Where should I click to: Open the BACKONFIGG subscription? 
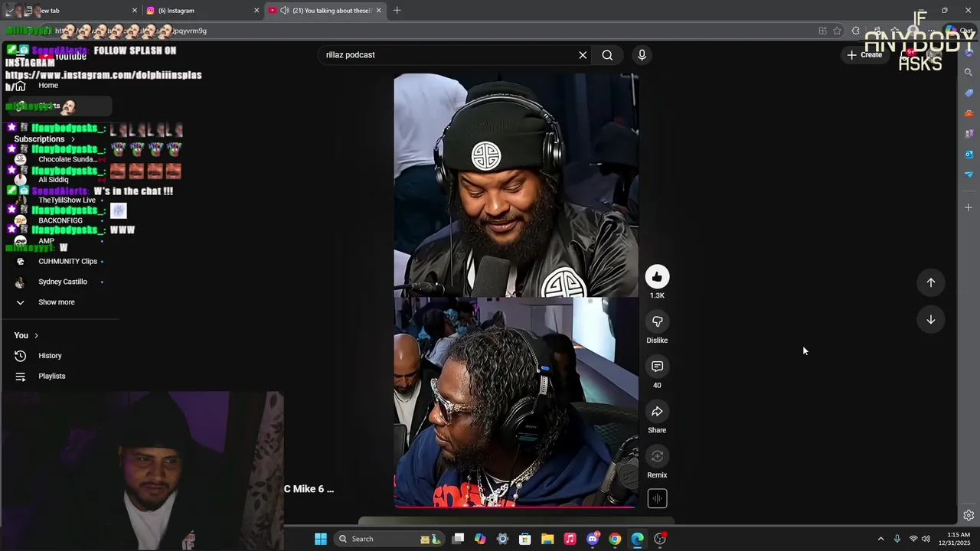click(59, 220)
